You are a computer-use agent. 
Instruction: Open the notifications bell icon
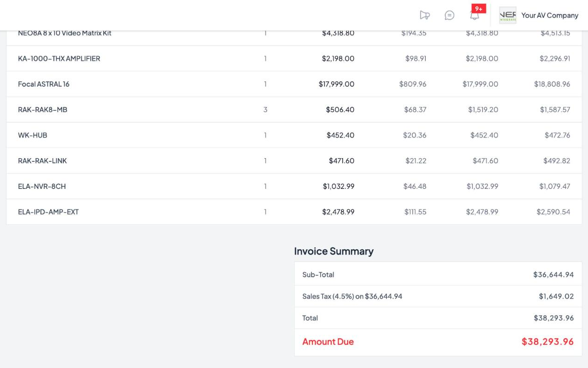pos(475,16)
